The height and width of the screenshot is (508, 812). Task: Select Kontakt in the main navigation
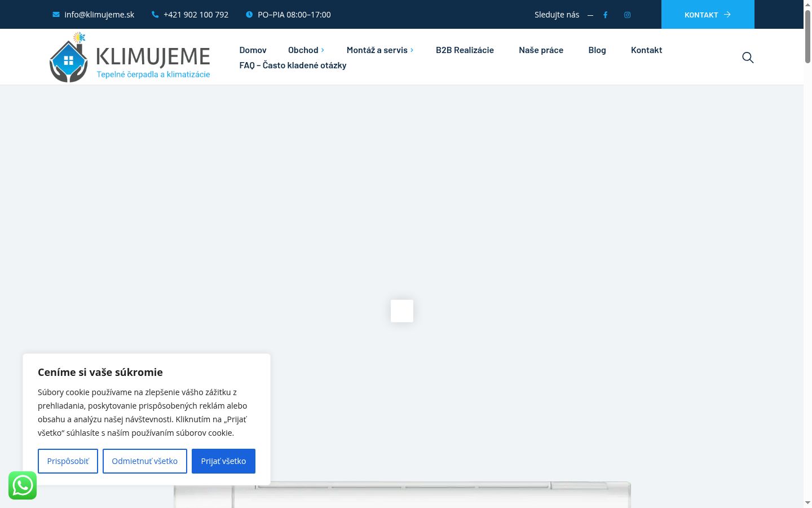click(x=646, y=50)
